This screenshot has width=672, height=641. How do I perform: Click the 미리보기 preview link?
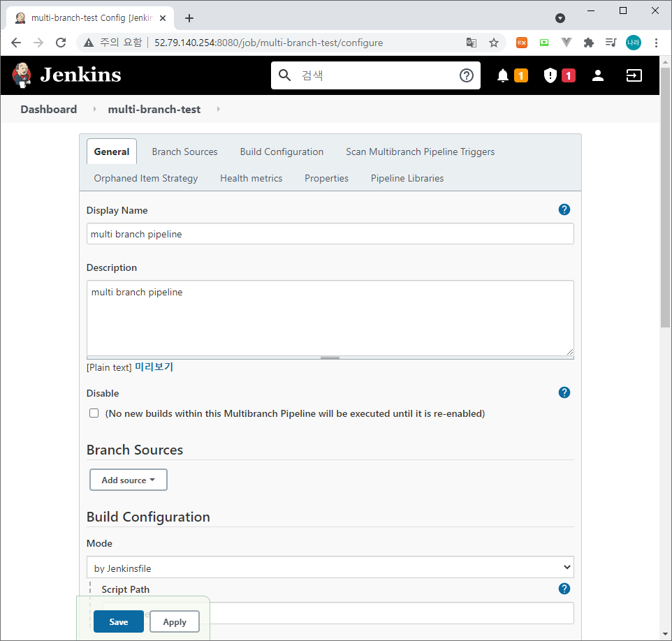pyautogui.click(x=154, y=367)
